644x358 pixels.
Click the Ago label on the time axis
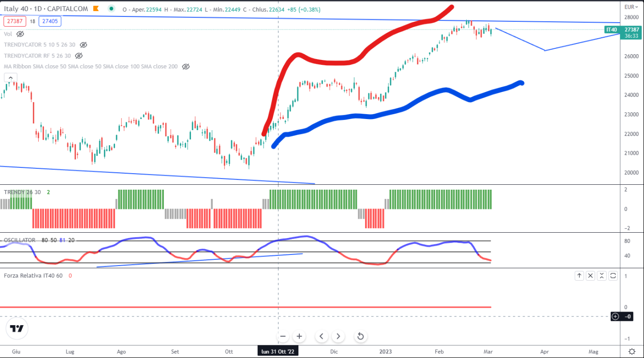[x=121, y=352]
